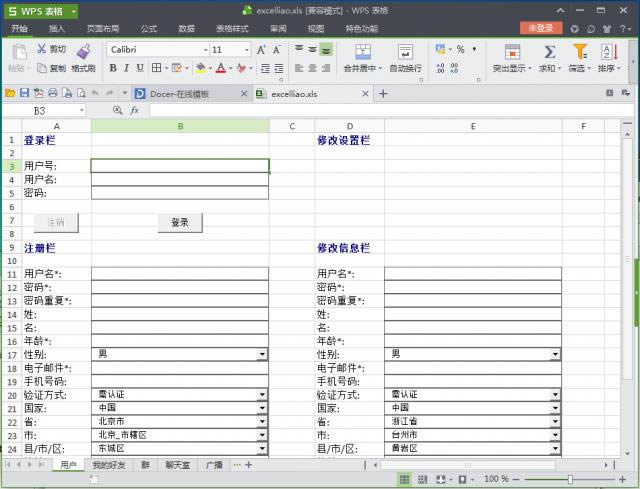Image resolution: width=640 pixels, height=489 pixels.
Task: Click the Sum sigma icon
Action: 549,52
